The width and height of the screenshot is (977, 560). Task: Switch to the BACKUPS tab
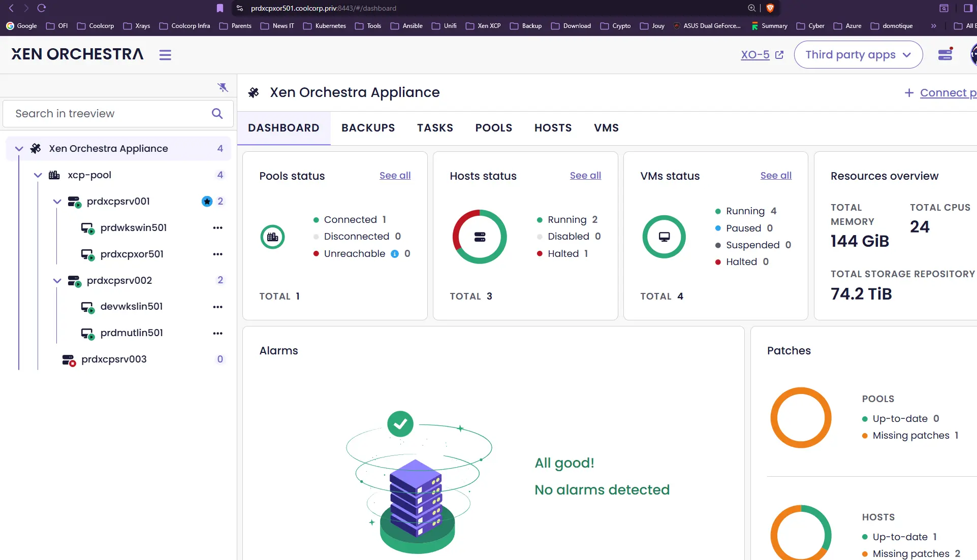coord(368,128)
